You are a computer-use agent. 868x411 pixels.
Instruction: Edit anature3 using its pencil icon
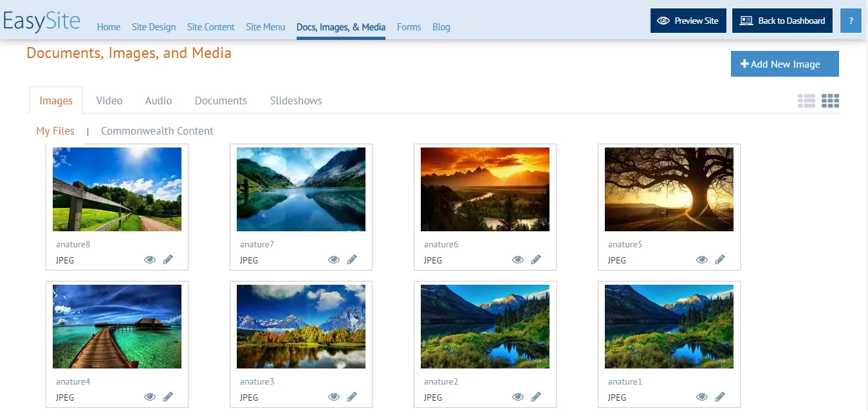pos(352,397)
